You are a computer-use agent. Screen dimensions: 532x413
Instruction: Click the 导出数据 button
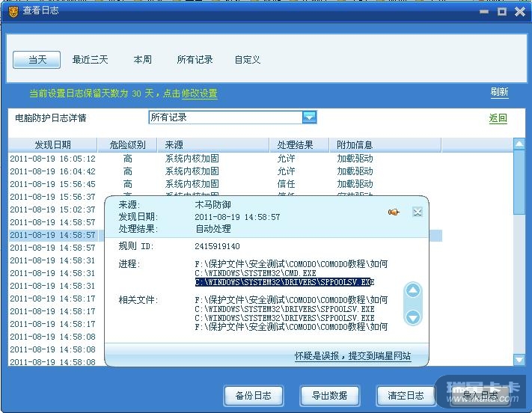point(329,396)
